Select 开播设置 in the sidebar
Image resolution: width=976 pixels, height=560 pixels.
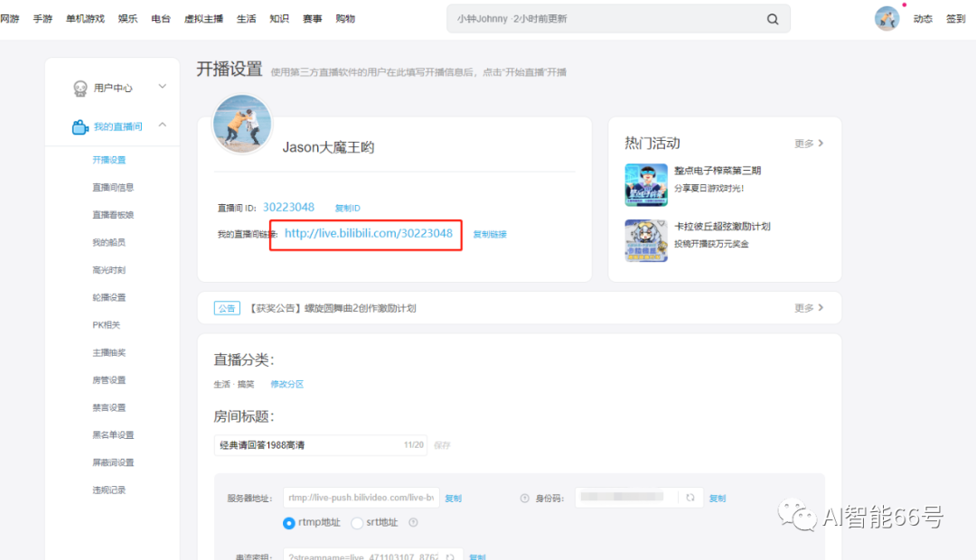(109, 160)
